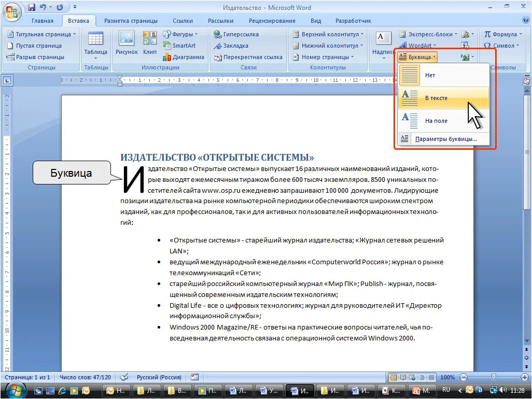Screen dimensions: 532x399
Task: Choose На поле drop cap option
Action: tap(444, 121)
